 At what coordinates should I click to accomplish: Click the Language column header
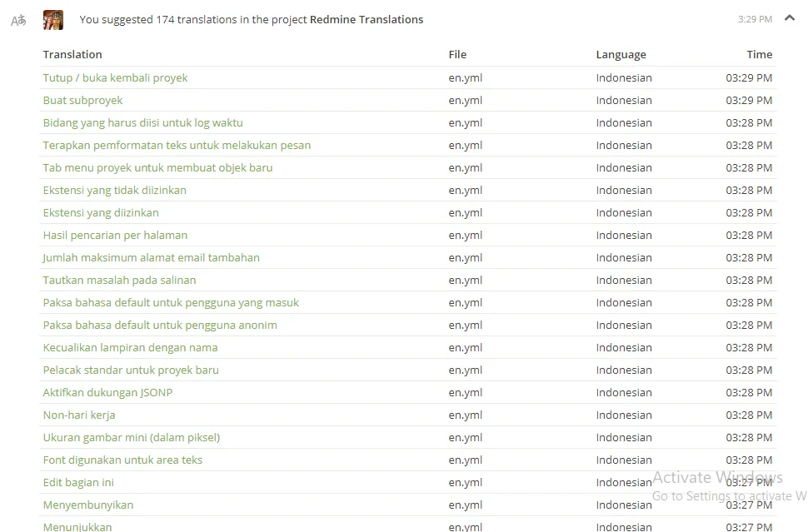[x=621, y=55]
